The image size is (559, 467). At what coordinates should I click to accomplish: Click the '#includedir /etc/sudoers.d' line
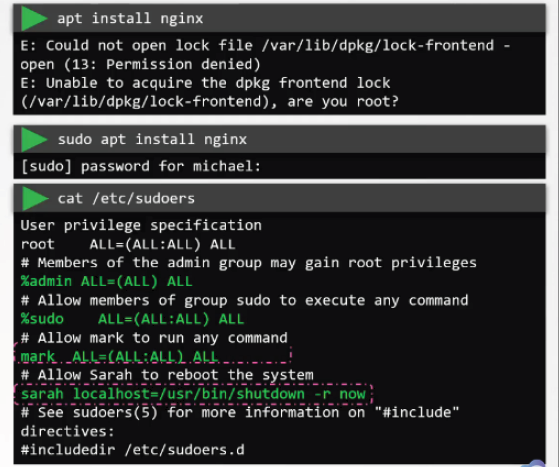click(132, 450)
